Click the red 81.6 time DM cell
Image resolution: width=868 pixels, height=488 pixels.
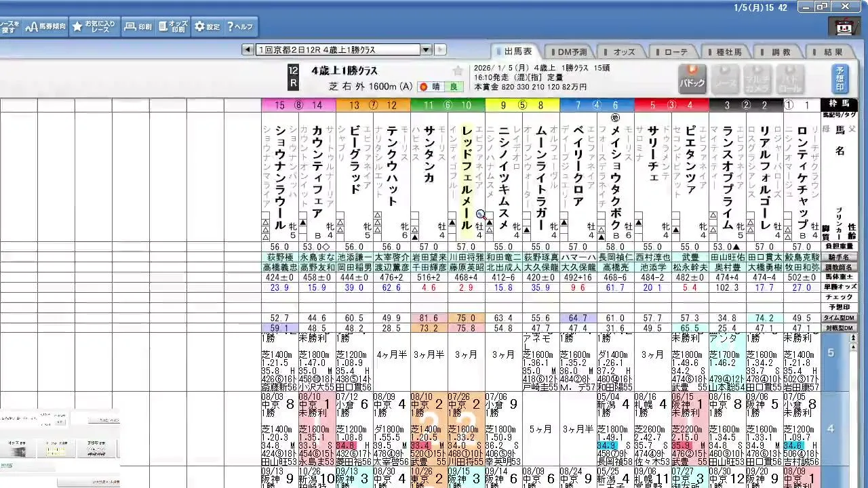pos(429,318)
